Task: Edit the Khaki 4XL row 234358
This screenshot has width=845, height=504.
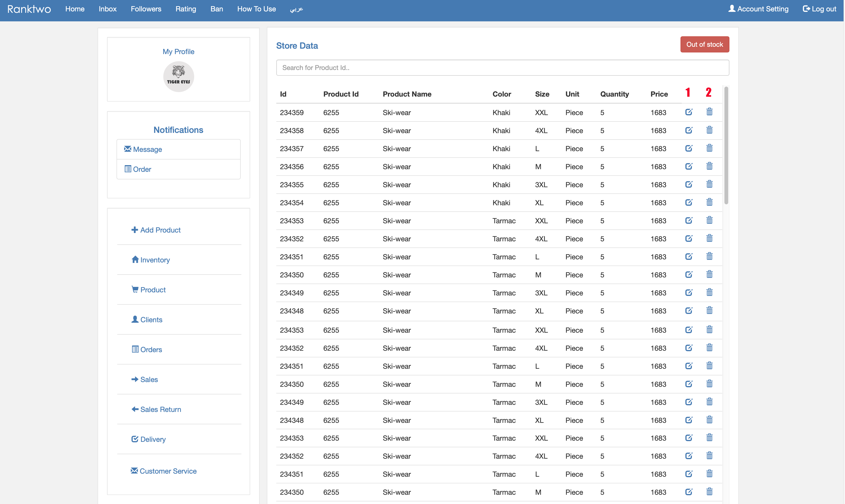Action: click(x=688, y=130)
